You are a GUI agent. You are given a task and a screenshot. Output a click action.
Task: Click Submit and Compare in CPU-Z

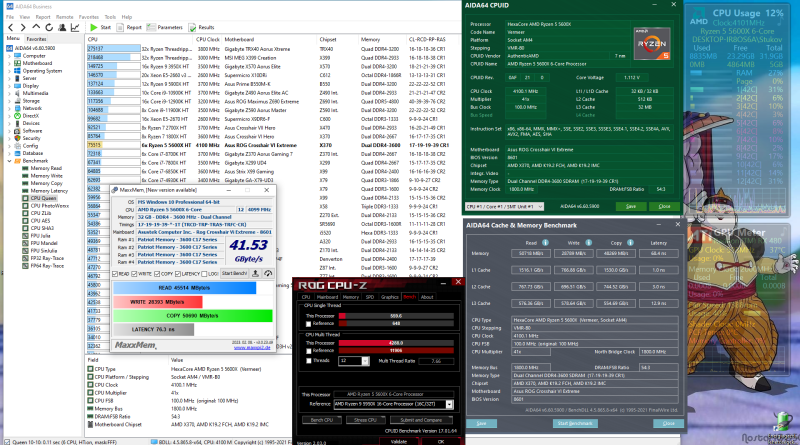coord(421,420)
